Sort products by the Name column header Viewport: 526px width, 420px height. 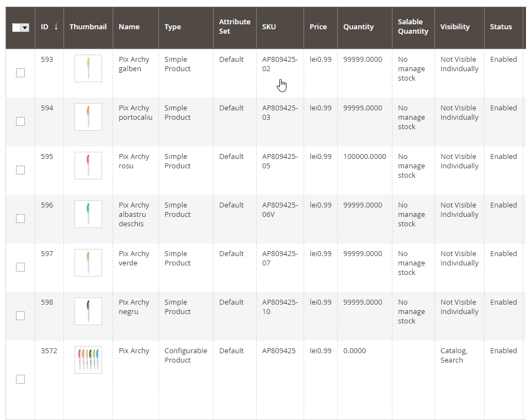(129, 26)
